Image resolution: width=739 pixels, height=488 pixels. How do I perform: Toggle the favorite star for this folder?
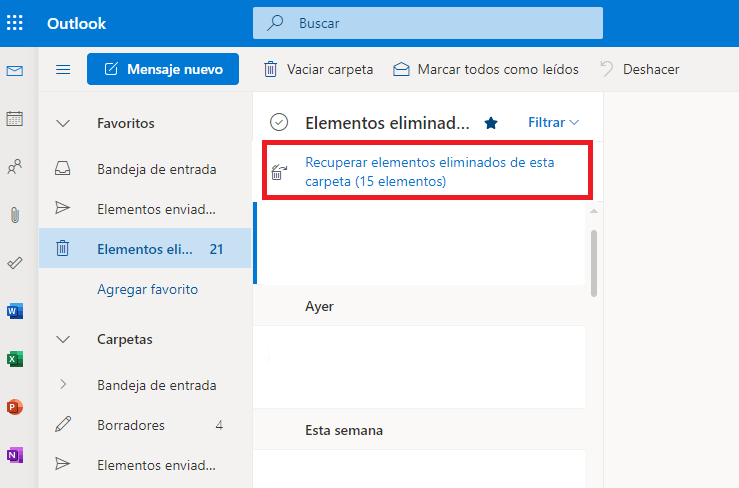(491, 123)
